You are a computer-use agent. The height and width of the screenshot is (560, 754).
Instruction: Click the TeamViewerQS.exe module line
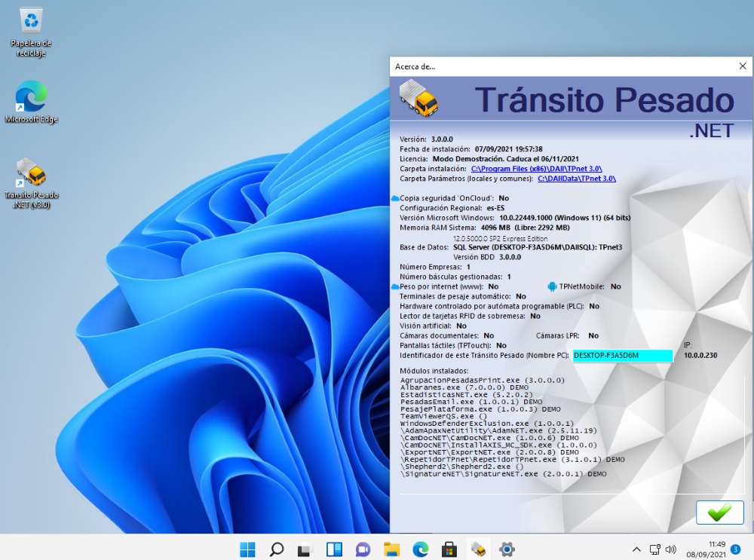tap(443, 416)
